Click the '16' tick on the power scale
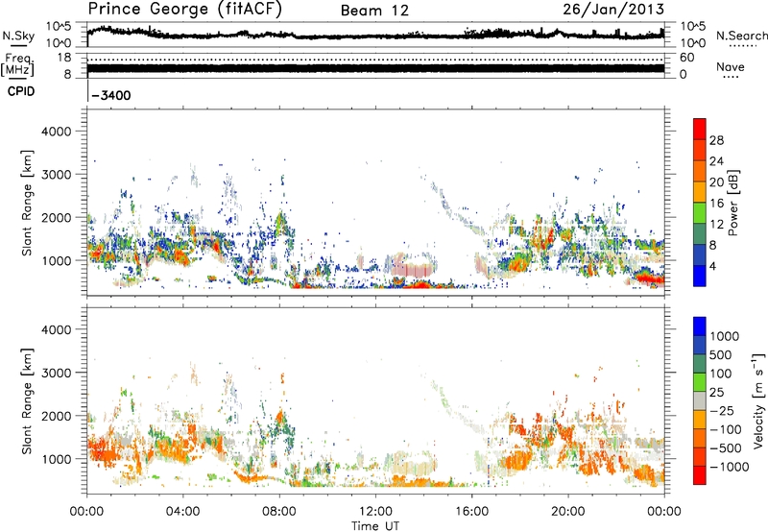 pyautogui.click(x=716, y=204)
